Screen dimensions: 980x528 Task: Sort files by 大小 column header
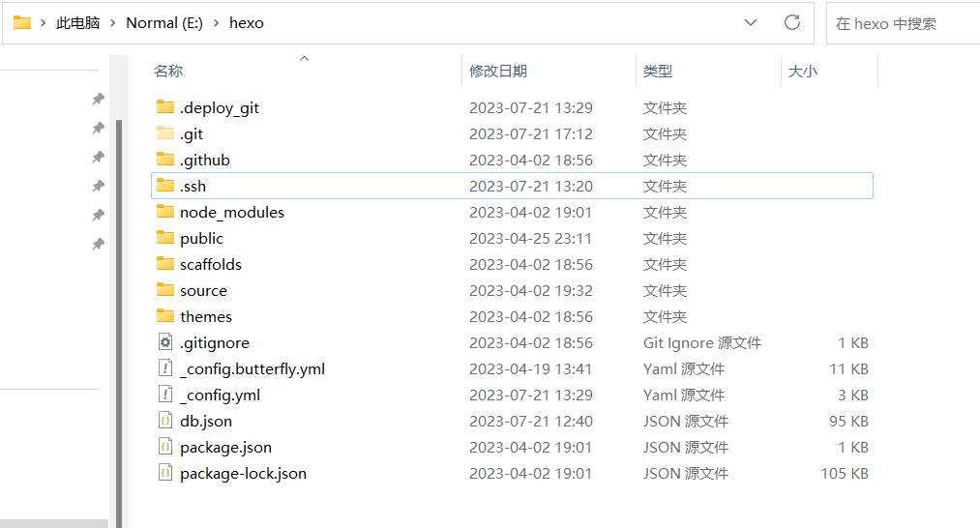[803, 71]
